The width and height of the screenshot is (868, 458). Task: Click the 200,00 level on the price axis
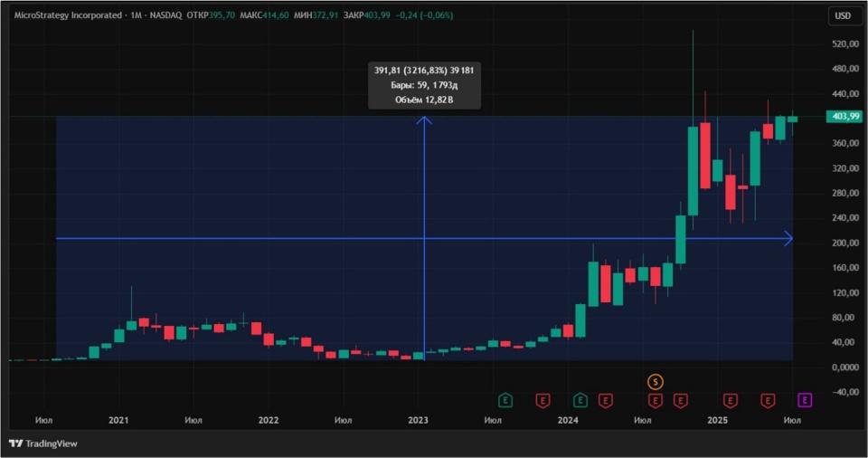coord(845,243)
